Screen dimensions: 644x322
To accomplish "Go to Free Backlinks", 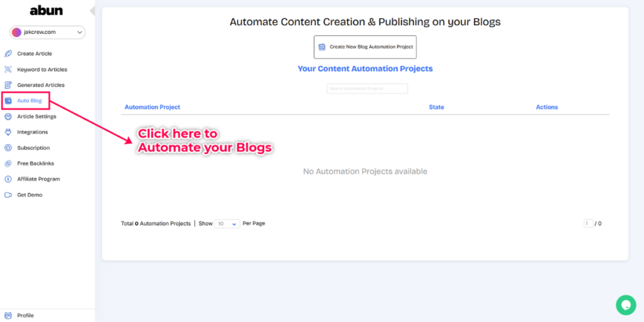I will (x=35, y=164).
